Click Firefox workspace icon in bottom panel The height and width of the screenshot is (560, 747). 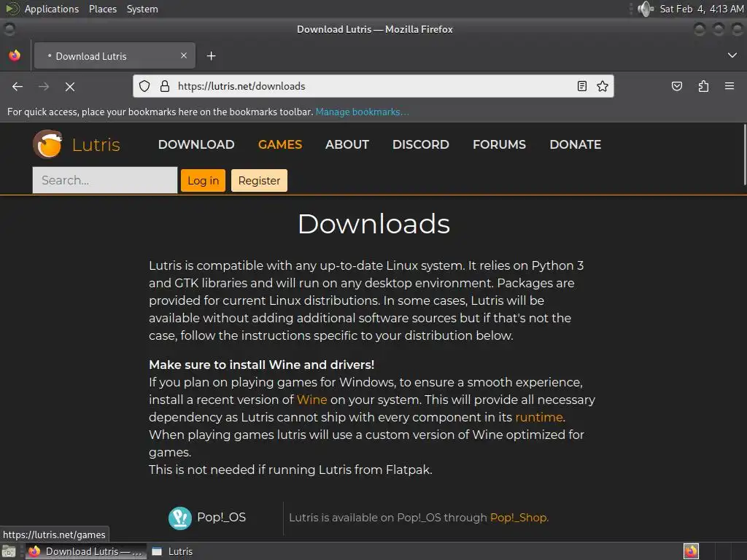(x=691, y=551)
